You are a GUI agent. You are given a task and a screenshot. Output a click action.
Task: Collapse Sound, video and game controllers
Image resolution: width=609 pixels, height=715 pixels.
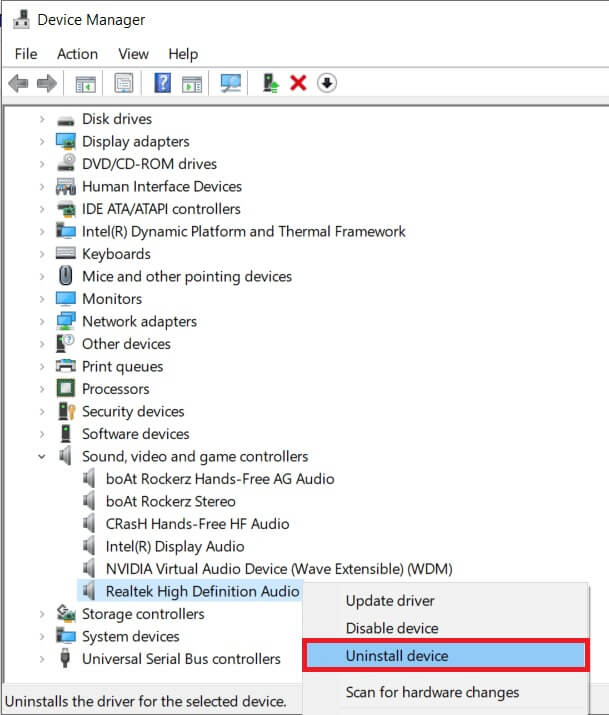[42, 456]
